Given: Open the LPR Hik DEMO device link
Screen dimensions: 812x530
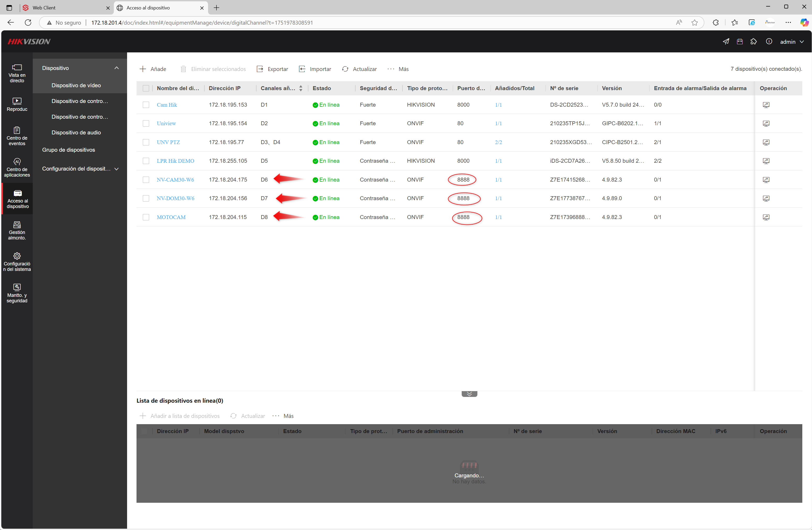Looking at the screenshot, I should (175, 161).
